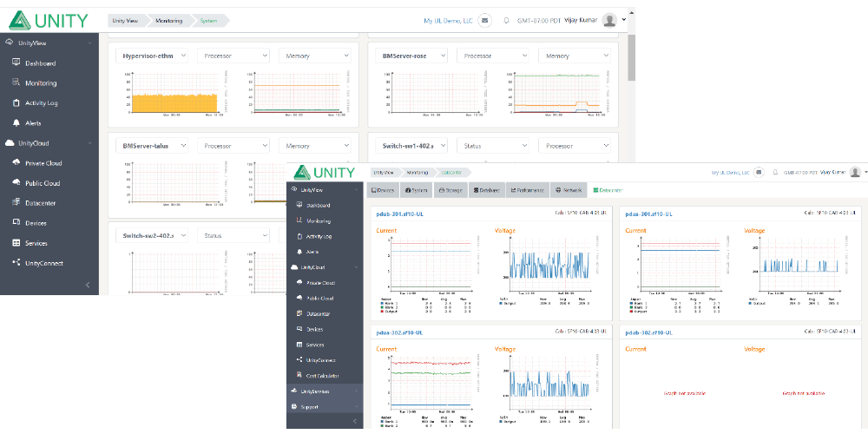Collapse back window sidebar with arrow
Screen dimensions: 868x434
point(88,285)
